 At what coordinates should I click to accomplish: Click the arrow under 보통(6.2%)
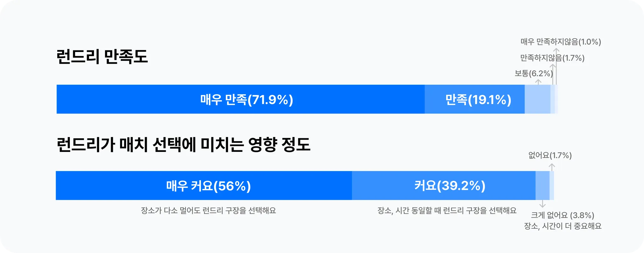[x=538, y=82]
